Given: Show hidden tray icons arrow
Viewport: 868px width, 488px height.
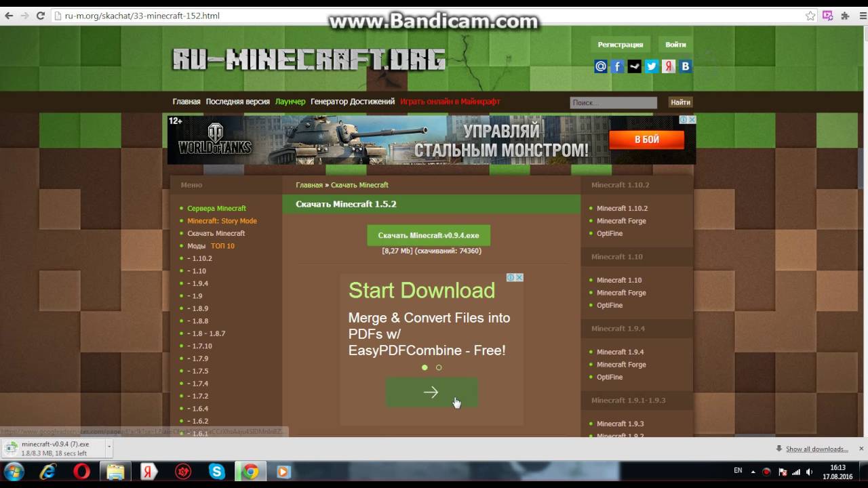Looking at the screenshot, I should point(753,472).
